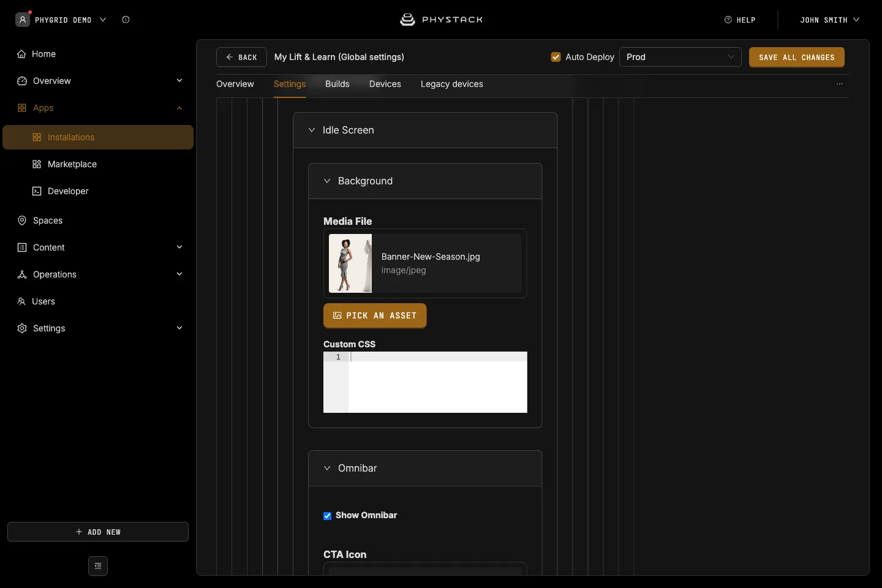Click the Apps grid icon in sidebar
The width and height of the screenshot is (882, 588).
(22, 108)
